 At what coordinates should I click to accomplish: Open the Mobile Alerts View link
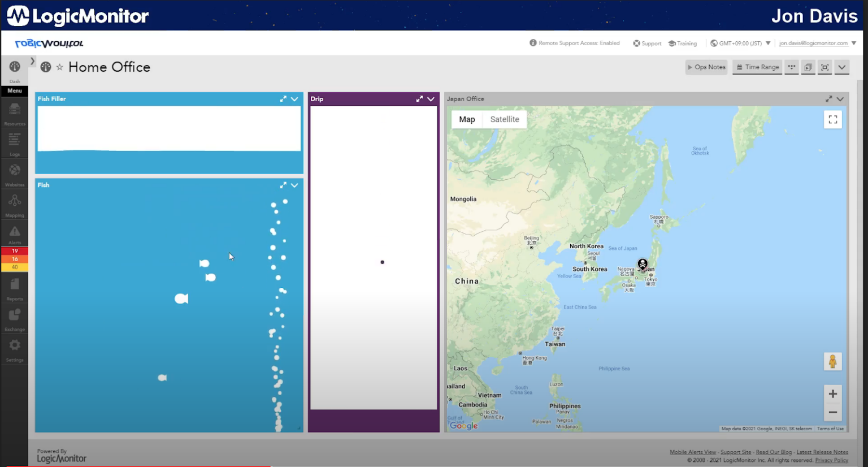692,452
